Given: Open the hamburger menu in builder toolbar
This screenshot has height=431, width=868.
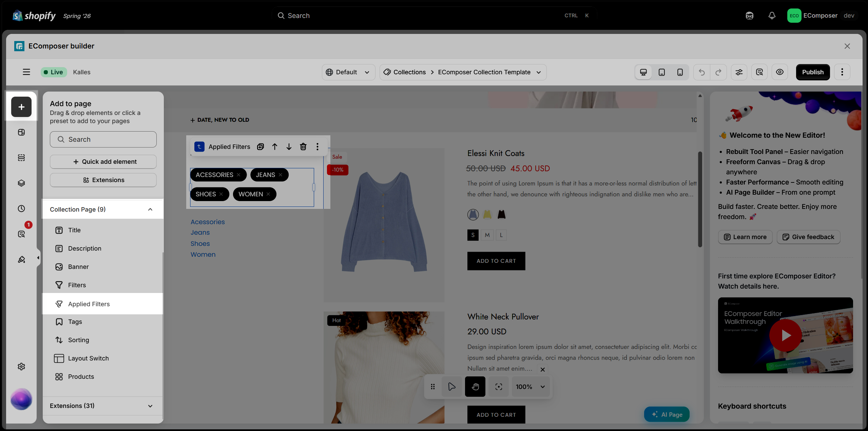Looking at the screenshot, I should point(26,72).
